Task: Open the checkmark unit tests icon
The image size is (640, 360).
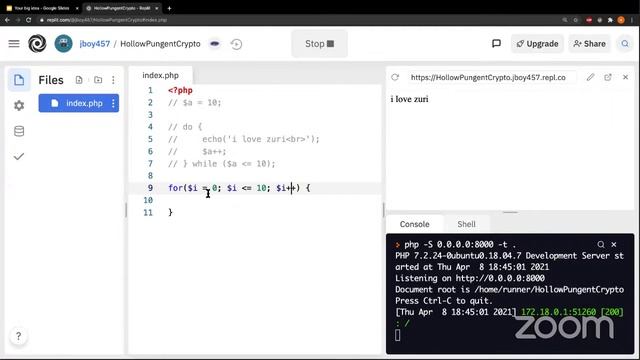Action: tap(19, 157)
